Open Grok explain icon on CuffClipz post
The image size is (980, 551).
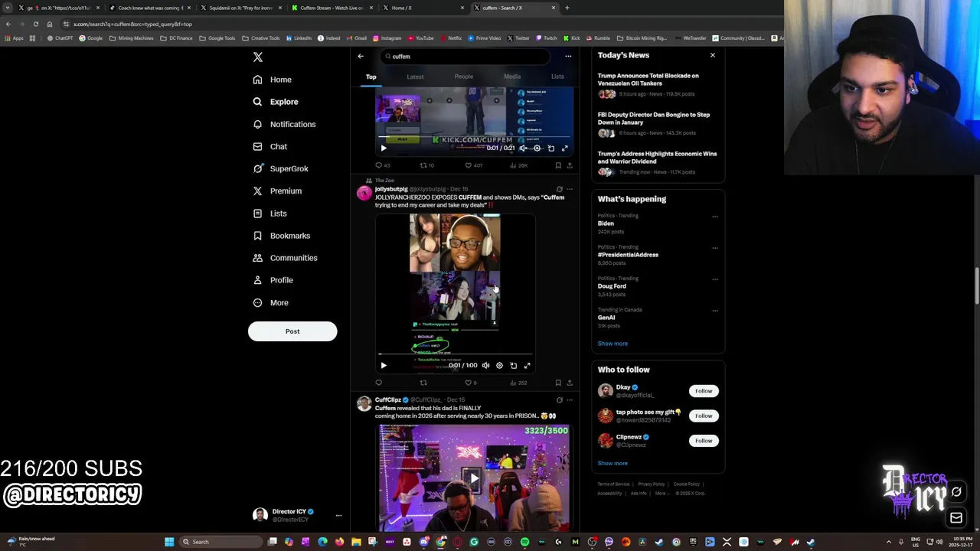point(559,400)
